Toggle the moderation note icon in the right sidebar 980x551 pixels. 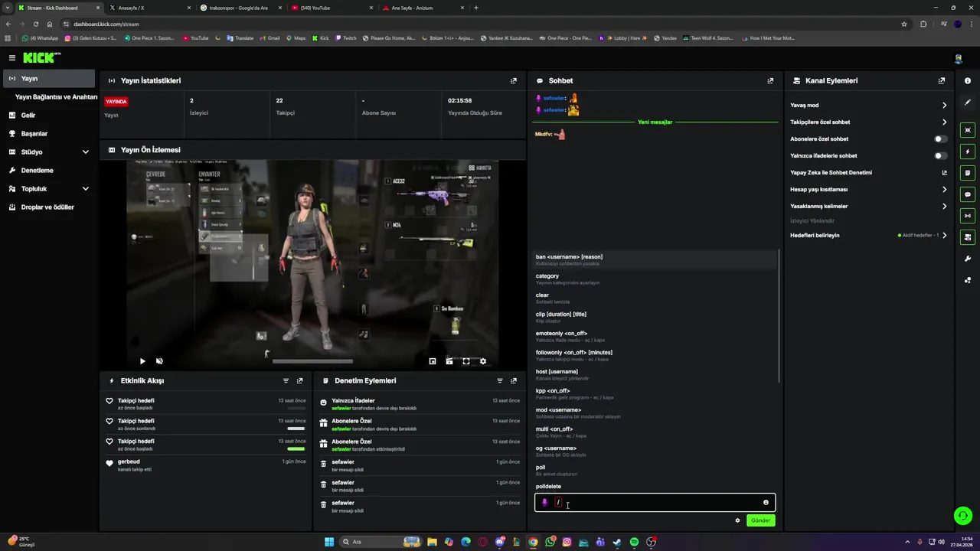point(968,173)
